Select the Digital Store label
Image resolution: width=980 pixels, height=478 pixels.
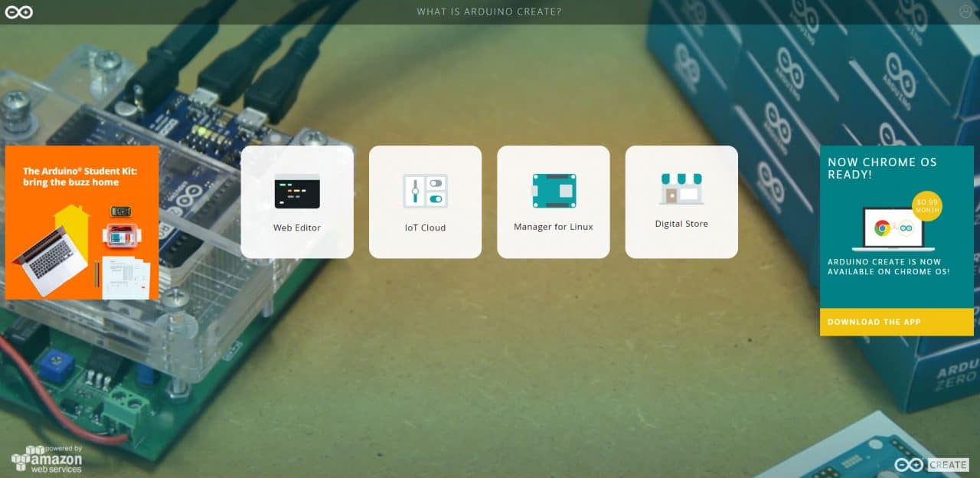click(681, 224)
